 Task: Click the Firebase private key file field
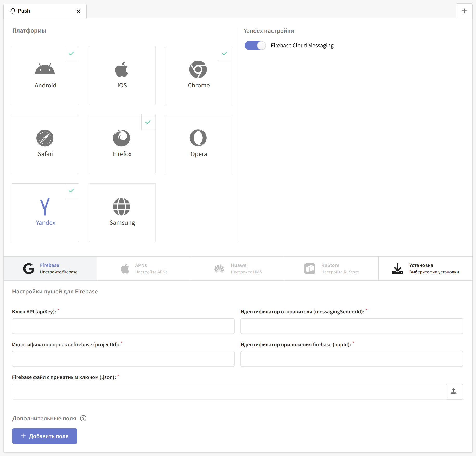point(229,392)
